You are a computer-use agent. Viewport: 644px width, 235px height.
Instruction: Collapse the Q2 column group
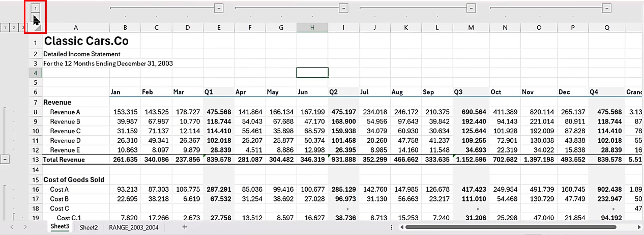click(343, 8)
